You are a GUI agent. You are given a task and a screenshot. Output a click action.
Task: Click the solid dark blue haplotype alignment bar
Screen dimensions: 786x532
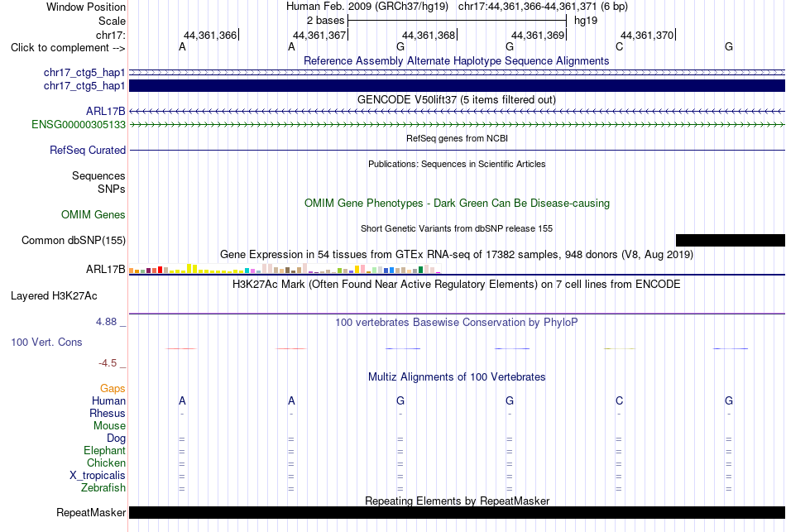(x=458, y=86)
